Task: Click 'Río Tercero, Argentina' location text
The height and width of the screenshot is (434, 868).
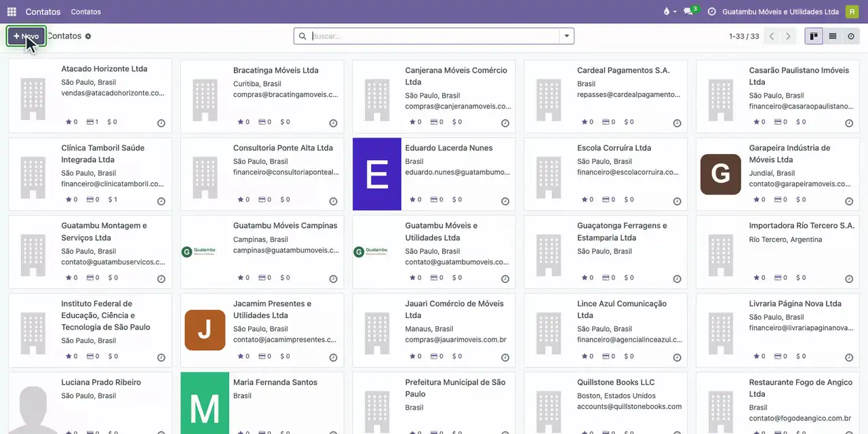Action: click(785, 239)
